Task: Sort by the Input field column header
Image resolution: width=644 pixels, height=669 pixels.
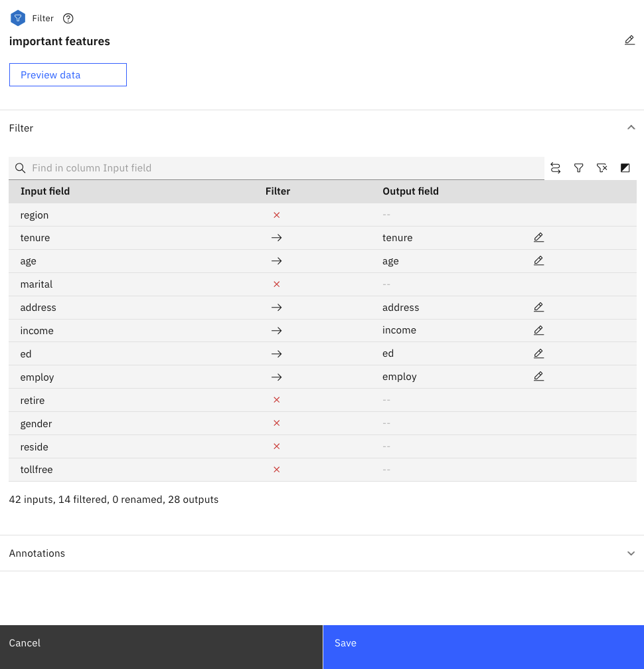Action: (44, 191)
